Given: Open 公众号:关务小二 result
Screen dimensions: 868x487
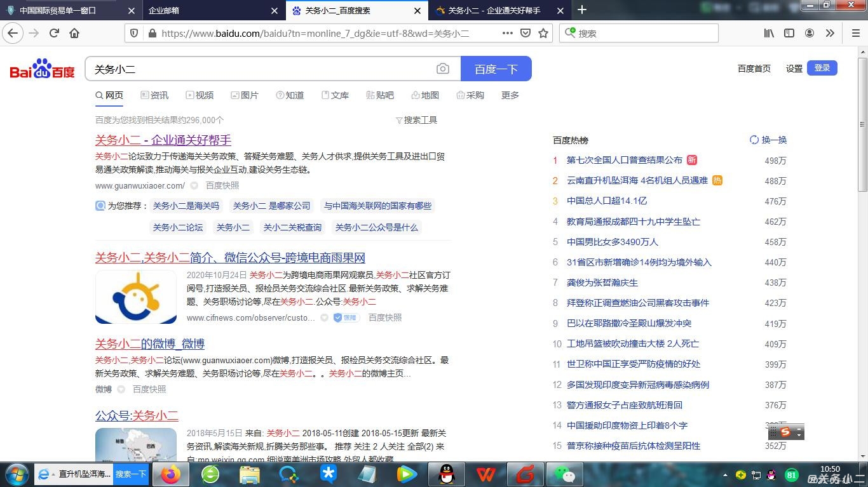Looking at the screenshot, I should pos(137,416).
